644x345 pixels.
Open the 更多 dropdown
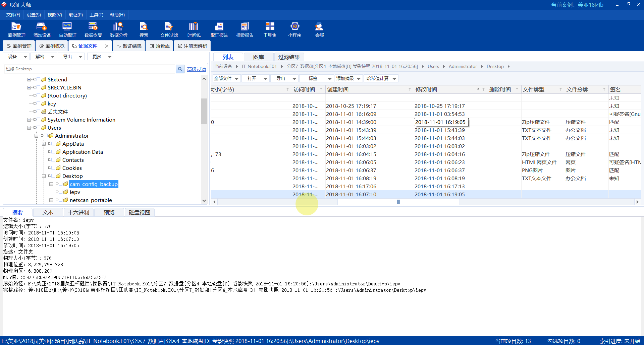[101, 57]
